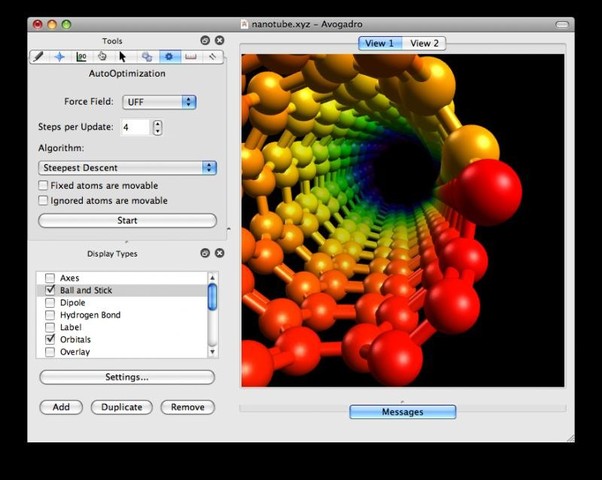Check the Axes display type
602x480 pixels.
tap(50, 278)
